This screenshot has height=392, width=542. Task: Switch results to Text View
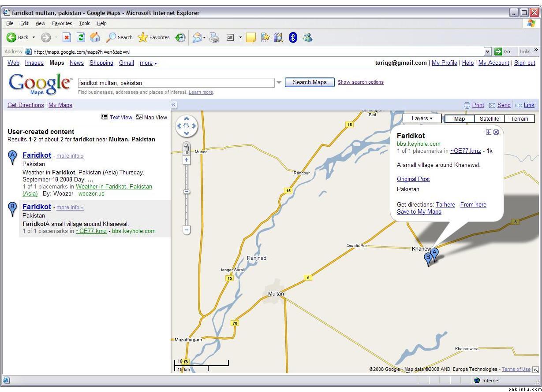(x=120, y=117)
